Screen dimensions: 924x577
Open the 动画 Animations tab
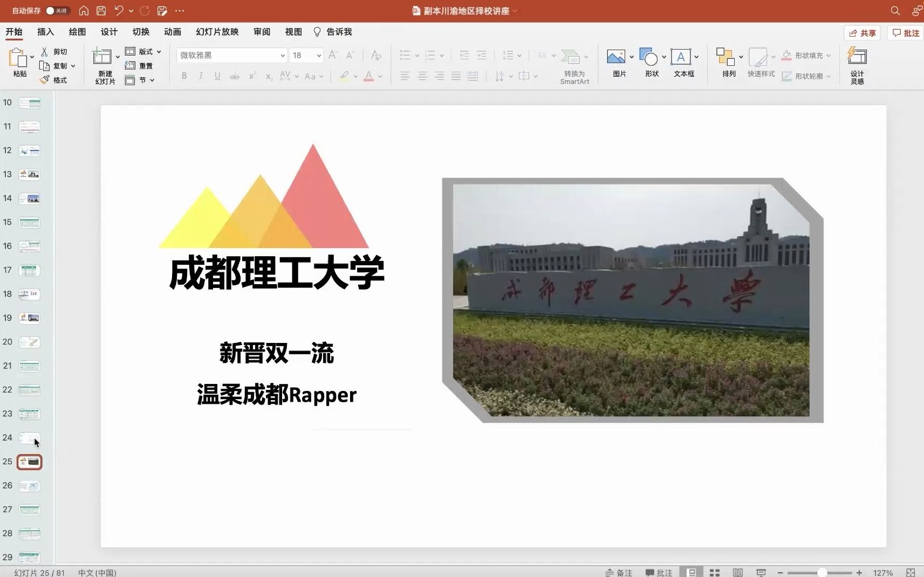point(173,32)
